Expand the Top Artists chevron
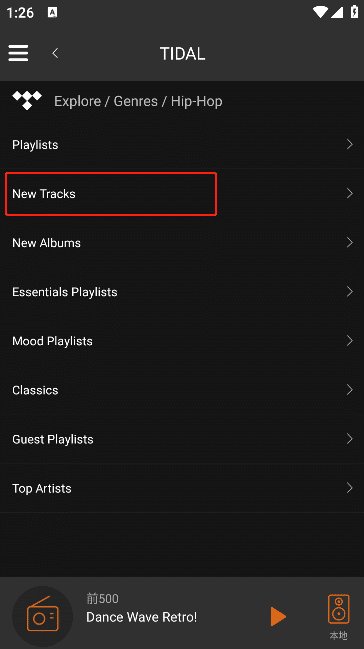This screenshot has width=364, height=649. [350, 488]
